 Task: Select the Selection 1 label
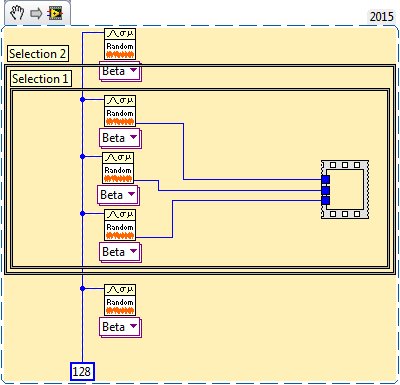pos(41,79)
